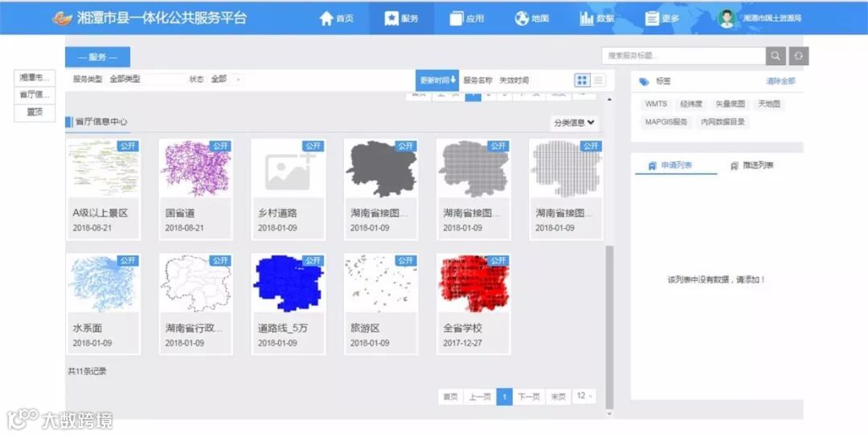
Task: Open the 服务类型 全部类型 dropdown
Action: (145, 79)
